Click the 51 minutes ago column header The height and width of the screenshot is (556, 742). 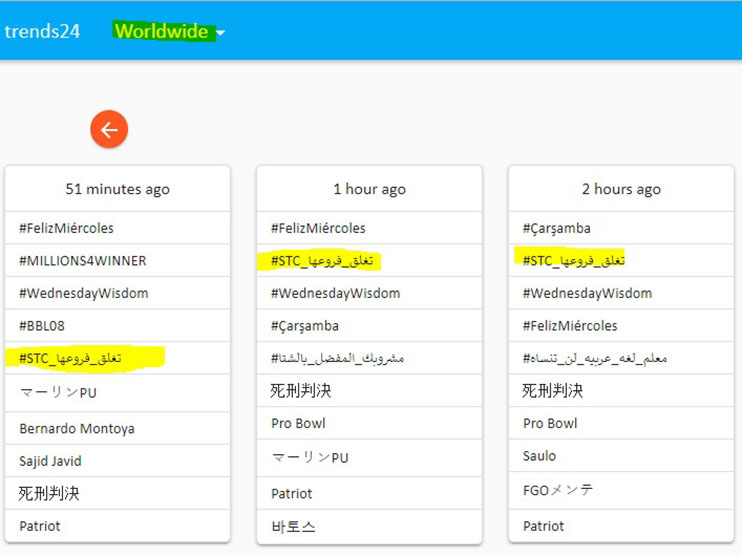[117, 189]
